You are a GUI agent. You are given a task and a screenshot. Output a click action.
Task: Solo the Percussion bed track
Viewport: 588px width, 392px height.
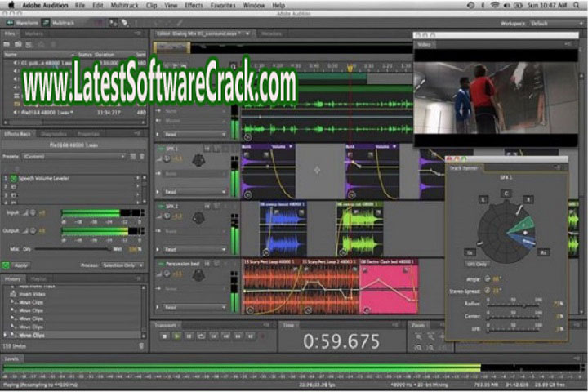(x=216, y=264)
